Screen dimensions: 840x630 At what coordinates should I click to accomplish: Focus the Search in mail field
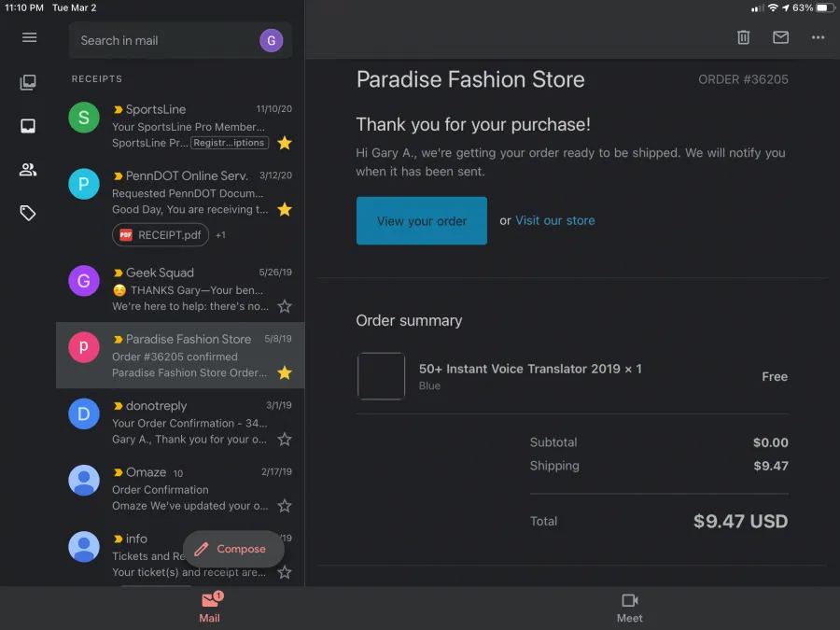click(180, 40)
